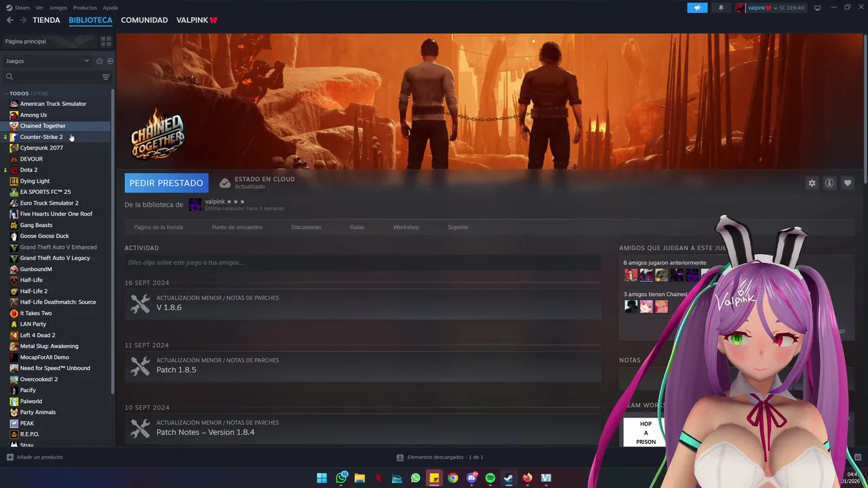This screenshot has width=868, height=488.
Task: Open valpink account dropdown
Action: (x=770, y=7)
